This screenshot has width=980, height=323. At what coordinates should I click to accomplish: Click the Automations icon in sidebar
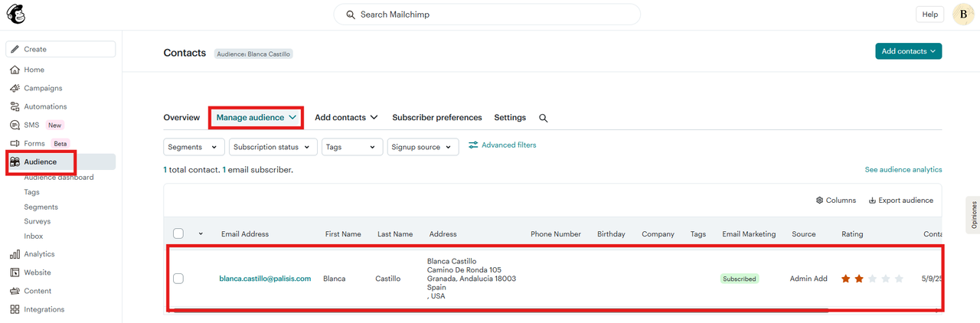point(15,106)
